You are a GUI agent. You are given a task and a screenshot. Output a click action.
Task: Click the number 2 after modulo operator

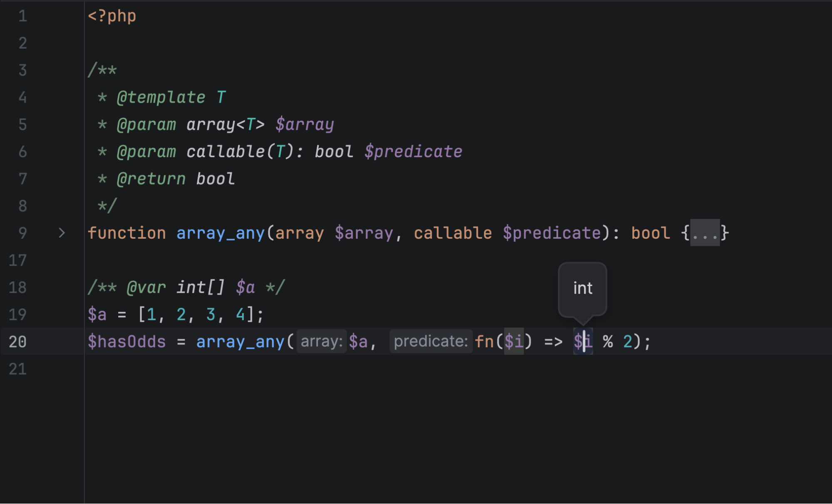[628, 342]
